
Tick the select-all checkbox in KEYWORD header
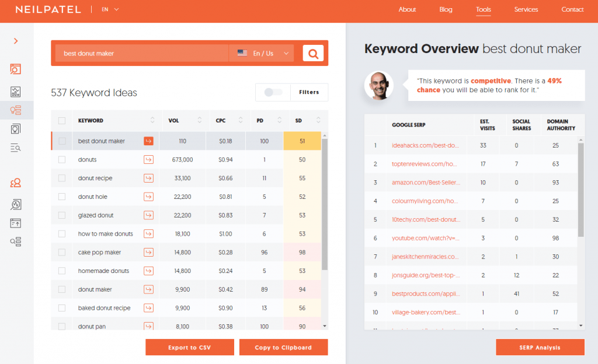pyautogui.click(x=62, y=121)
